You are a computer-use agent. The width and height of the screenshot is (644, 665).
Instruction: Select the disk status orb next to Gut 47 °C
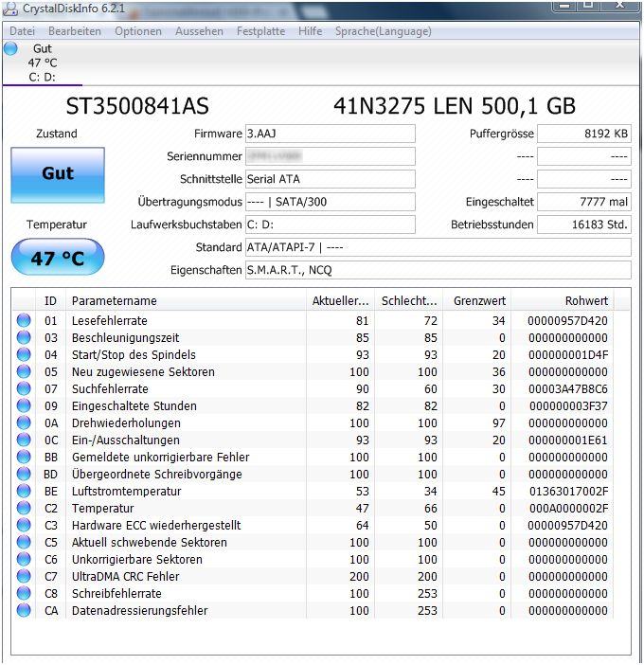coord(11,48)
